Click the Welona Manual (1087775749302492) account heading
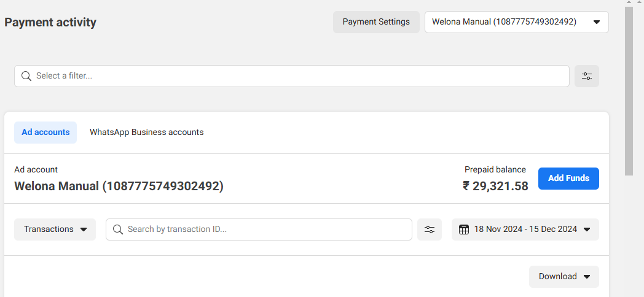 tap(119, 186)
